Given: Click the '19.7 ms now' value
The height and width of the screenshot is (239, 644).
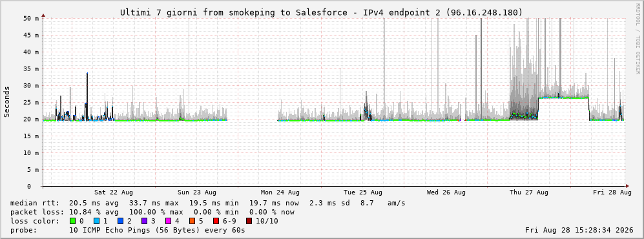Looking at the screenshot, I should pyautogui.click(x=274, y=203).
